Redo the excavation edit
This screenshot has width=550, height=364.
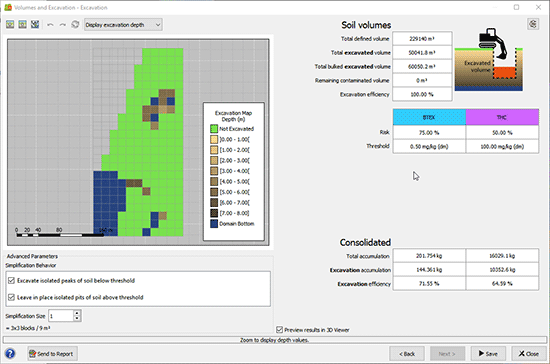tap(62, 25)
